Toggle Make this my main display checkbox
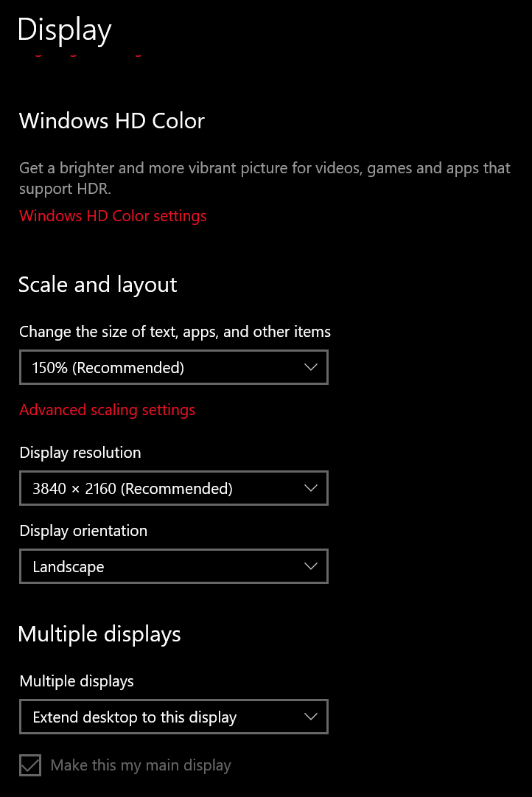The width and height of the screenshot is (532, 797). [30, 765]
